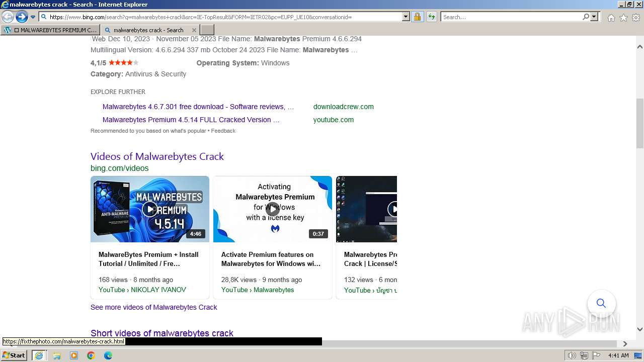Click the volume speaker tray icon
This screenshot has height=362, width=644.
click(572, 355)
